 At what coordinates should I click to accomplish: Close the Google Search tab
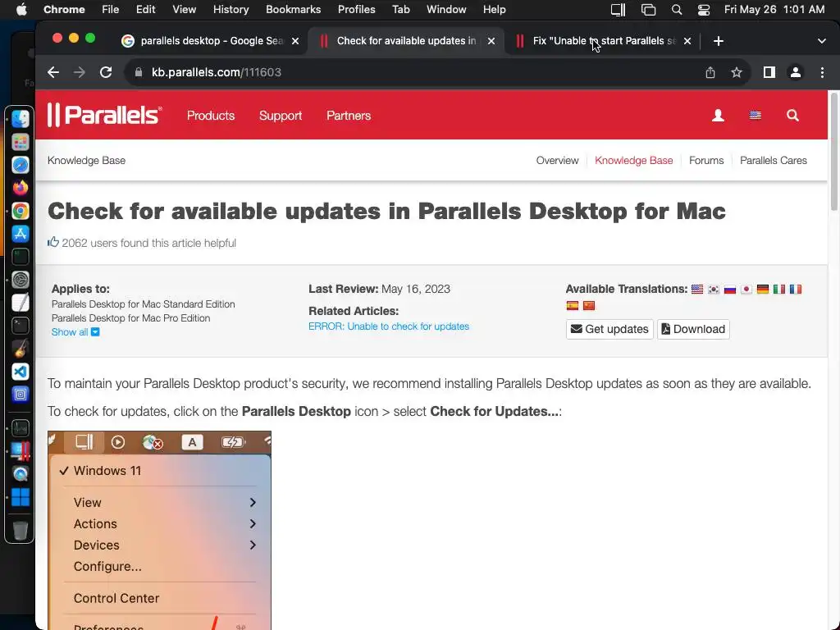295,41
